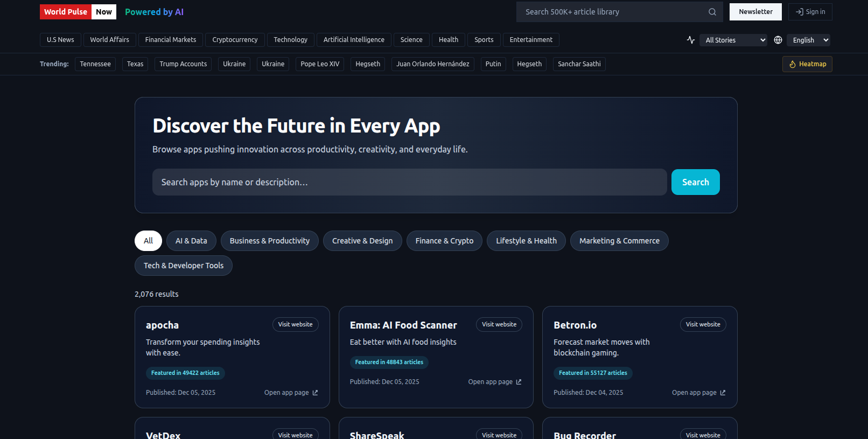Click Featured in 49422 articles badge
868x439 pixels.
coord(185,373)
